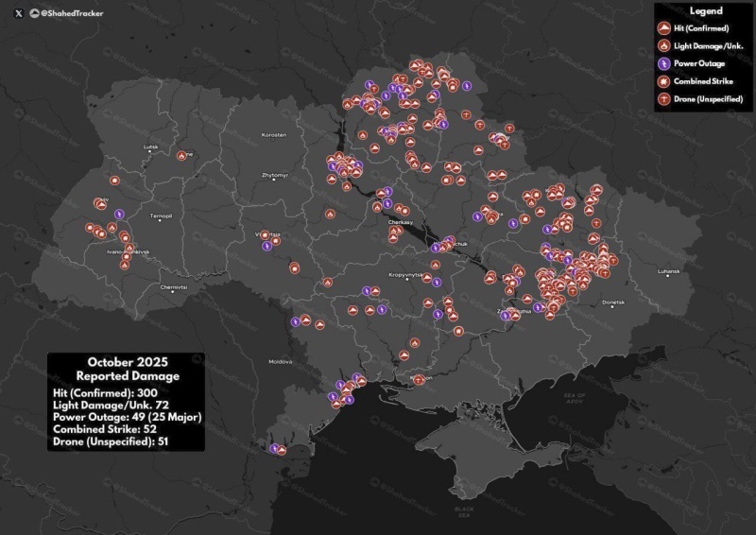The width and height of the screenshot is (756, 535).
Task: Click the power outage marker below Vinnytsia label
Action: 266,246
